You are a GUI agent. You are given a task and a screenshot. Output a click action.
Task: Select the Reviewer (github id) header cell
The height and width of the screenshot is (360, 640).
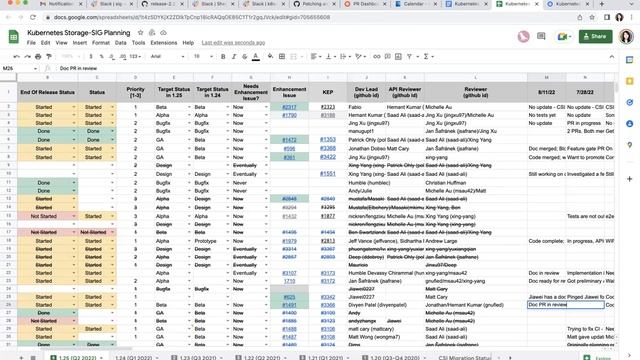click(476, 92)
